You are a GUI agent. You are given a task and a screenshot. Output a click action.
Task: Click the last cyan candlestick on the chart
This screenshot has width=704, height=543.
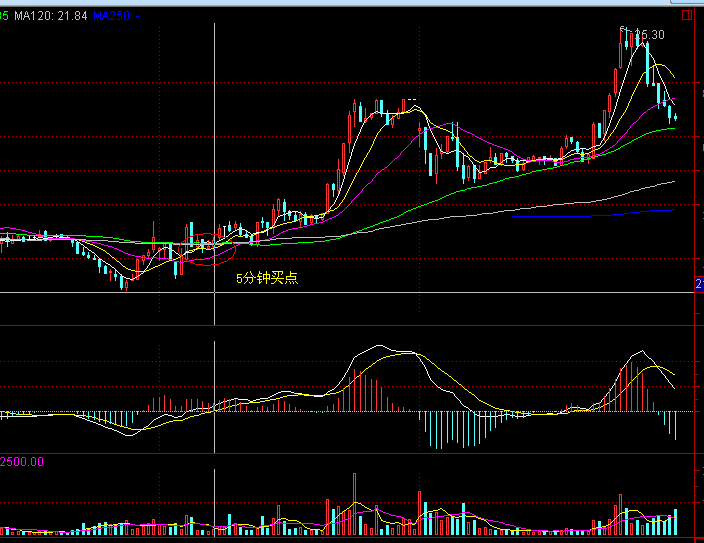point(675,117)
